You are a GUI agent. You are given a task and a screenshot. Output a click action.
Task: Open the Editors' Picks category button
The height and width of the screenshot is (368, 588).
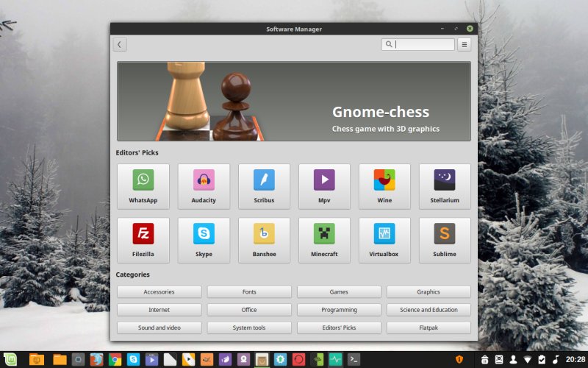coord(339,328)
